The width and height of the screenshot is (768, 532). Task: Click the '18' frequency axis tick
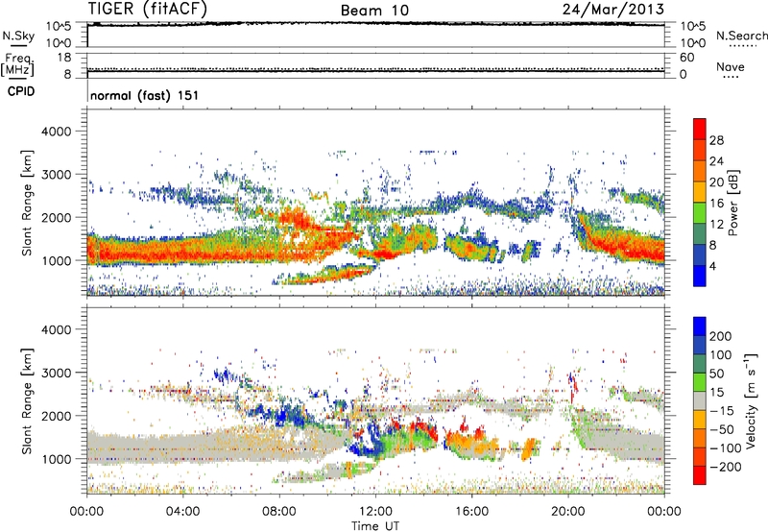(x=64, y=58)
